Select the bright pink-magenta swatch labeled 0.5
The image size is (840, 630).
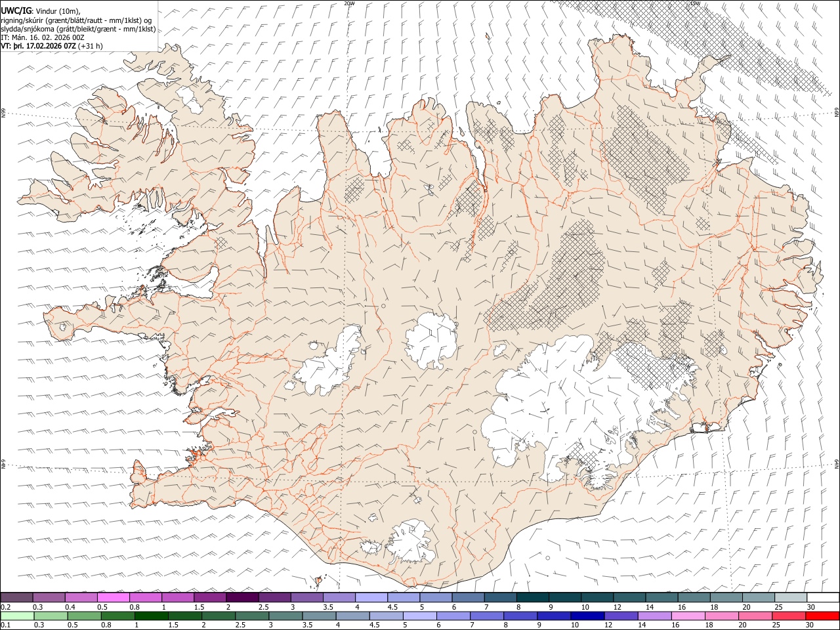(x=114, y=597)
